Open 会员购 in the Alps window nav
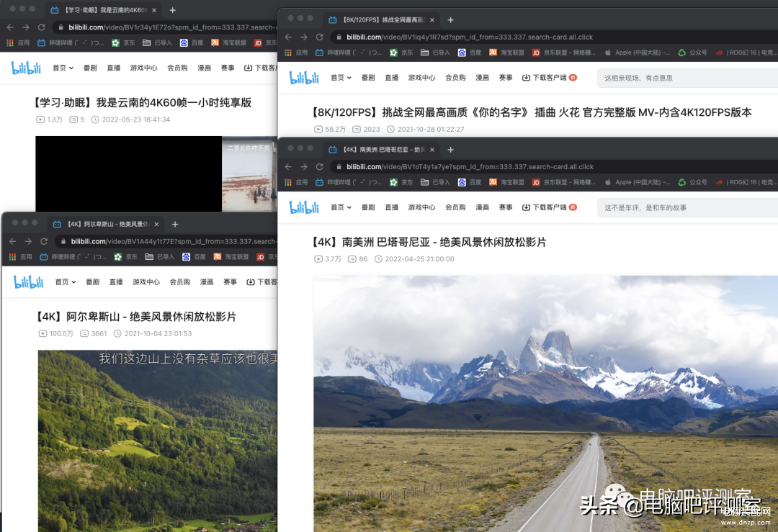This screenshot has width=778, height=532. (x=179, y=281)
